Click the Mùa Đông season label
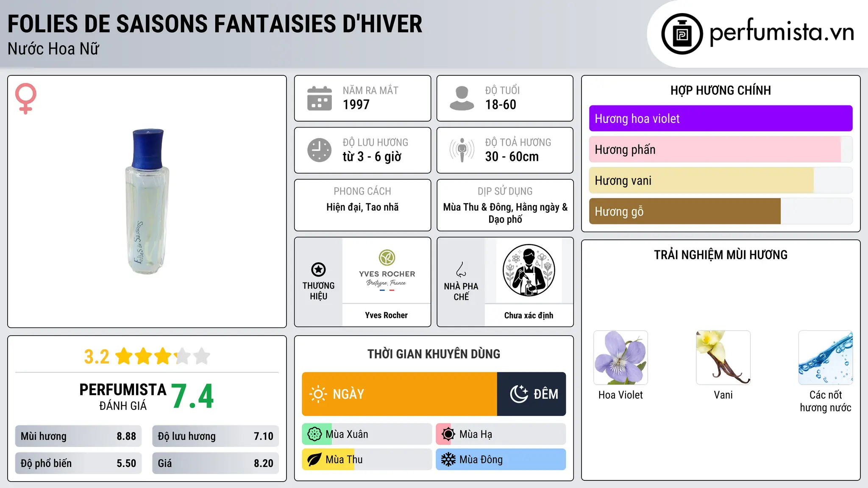This screenshot has width=868, height=488. 481,460
